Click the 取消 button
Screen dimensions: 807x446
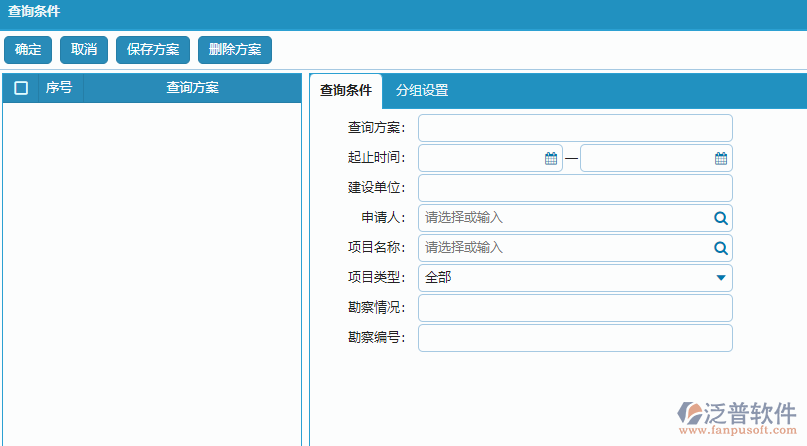click(84, 50)
